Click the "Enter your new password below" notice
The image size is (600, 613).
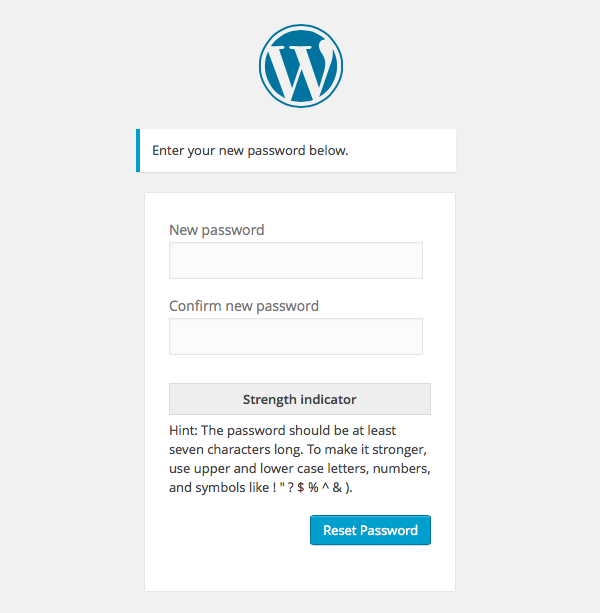coord(250,151)
